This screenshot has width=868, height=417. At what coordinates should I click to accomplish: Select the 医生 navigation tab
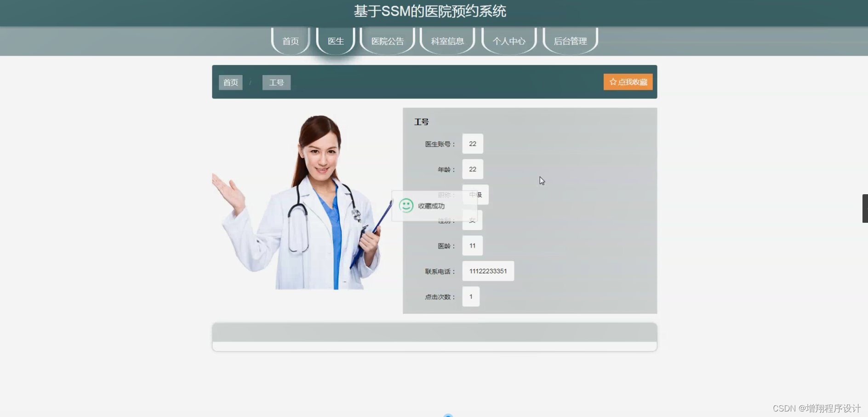[x=335, y=41]
